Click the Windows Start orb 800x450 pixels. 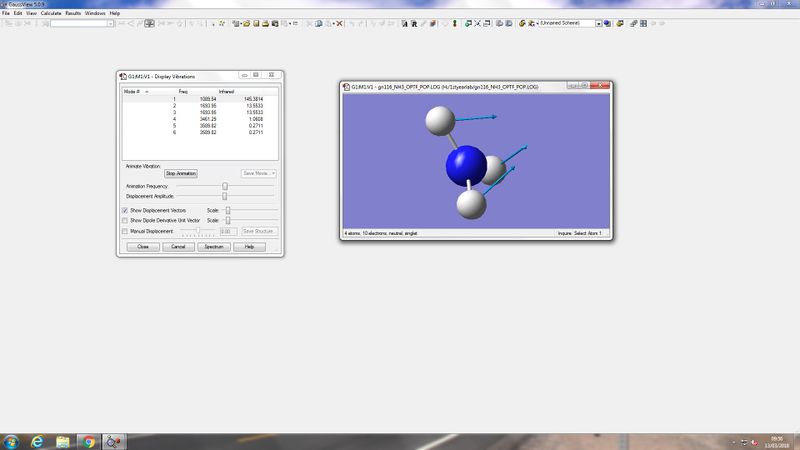pos(11,442)
